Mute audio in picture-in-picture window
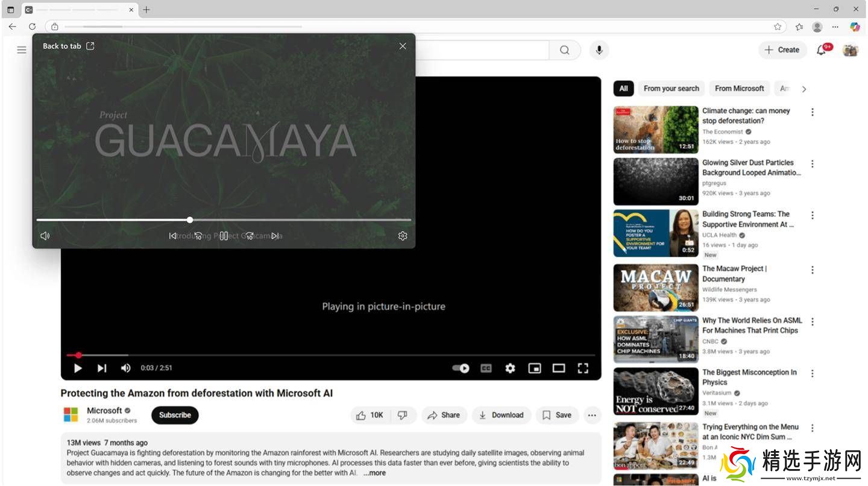Image resolution: width=868 pixels, height=486 pixels. point(45,236)
